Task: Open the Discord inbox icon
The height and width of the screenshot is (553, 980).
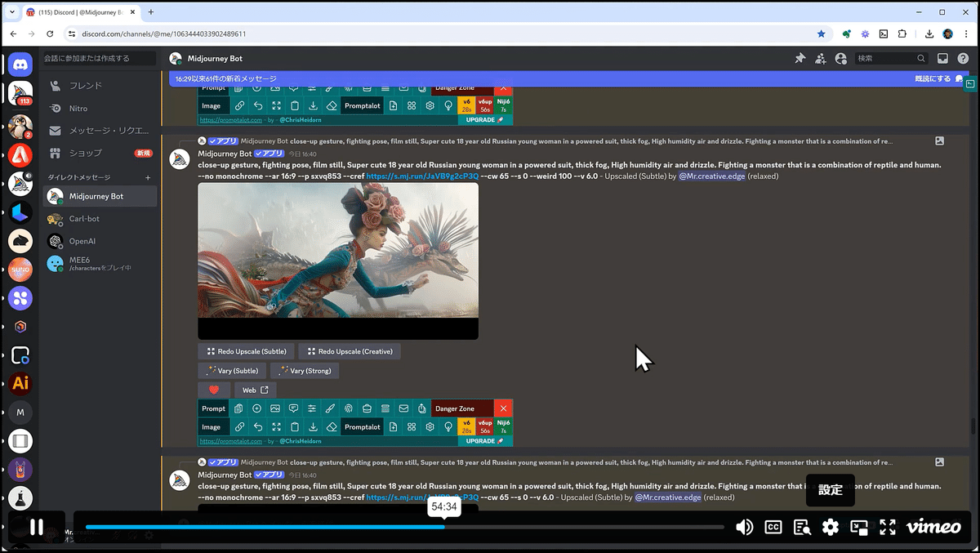Action: 942,59
